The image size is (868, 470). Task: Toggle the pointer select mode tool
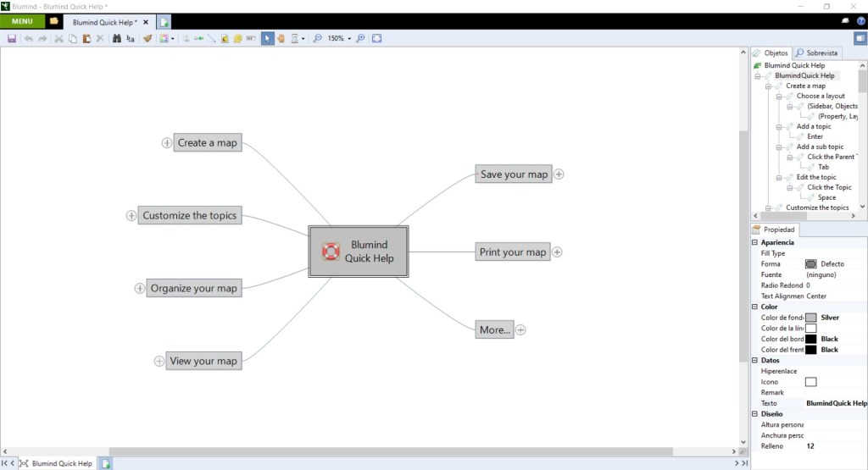[267, 38]
